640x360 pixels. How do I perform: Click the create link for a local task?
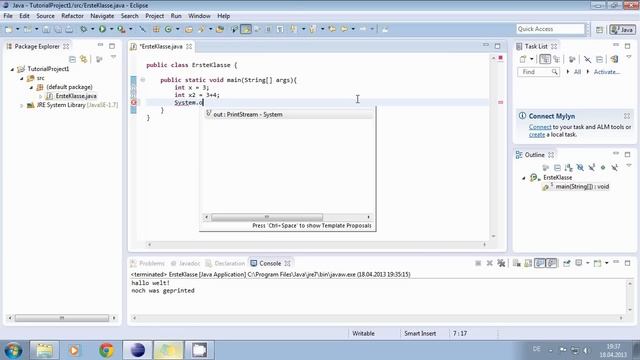[x=537, y=134]
